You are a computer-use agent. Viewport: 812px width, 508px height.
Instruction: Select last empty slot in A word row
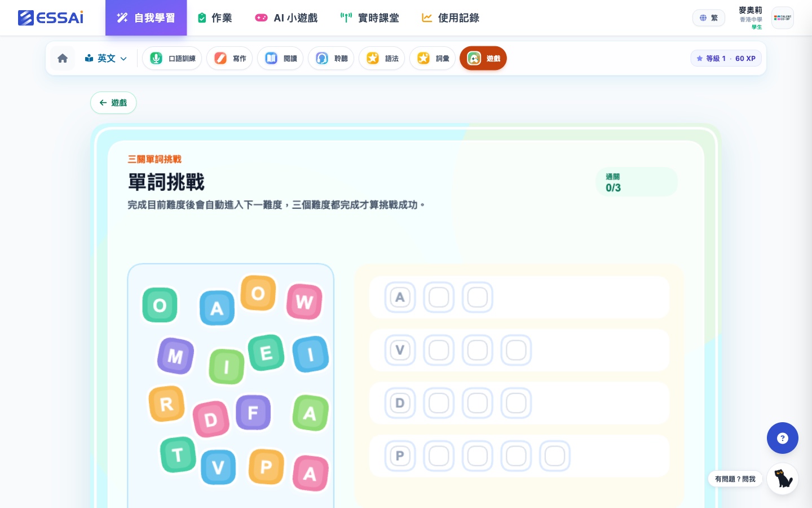[478, 297]
